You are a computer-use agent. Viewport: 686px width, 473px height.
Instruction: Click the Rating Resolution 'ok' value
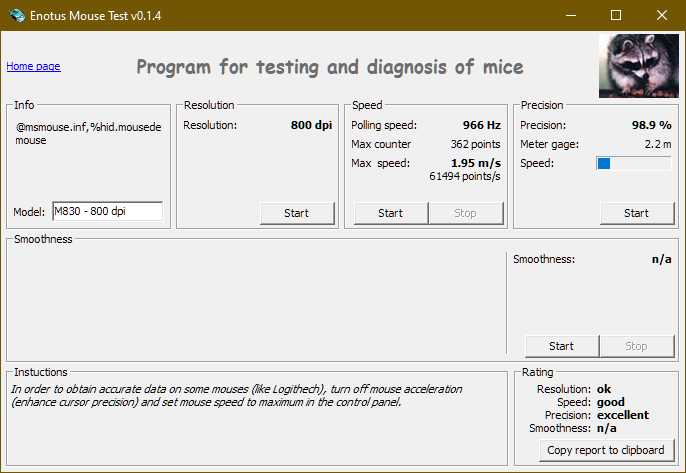[x=604, y=389]
